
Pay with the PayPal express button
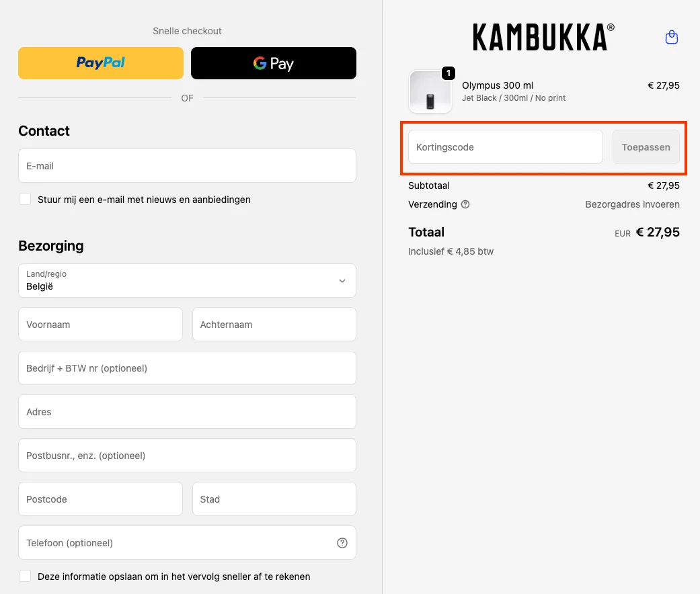click(x=101, y=63)
